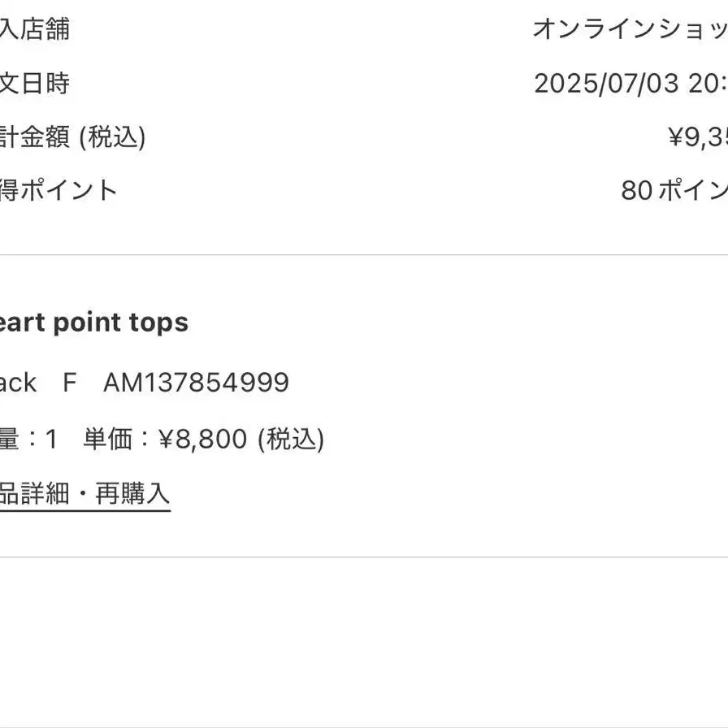Click the quantity 数量：1 text
Viewport: 728px width, 728px height.
pos(28,439)
